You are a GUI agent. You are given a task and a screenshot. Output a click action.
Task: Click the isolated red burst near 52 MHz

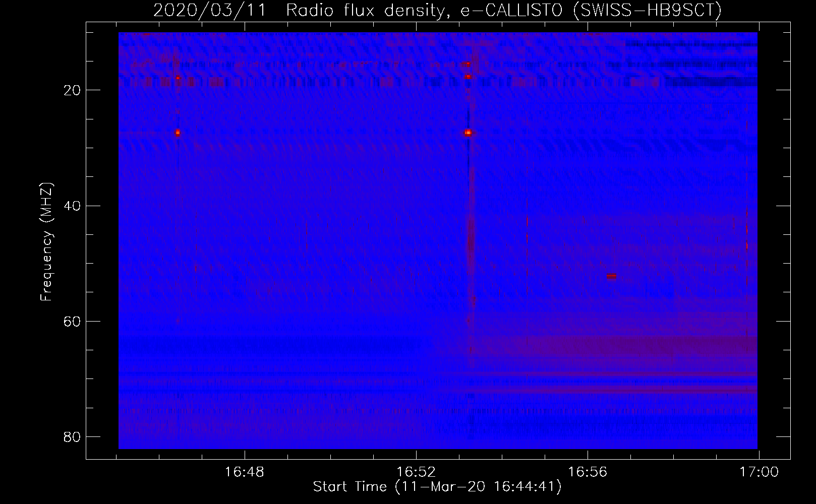pyautogui.click(x=611, y=276)
